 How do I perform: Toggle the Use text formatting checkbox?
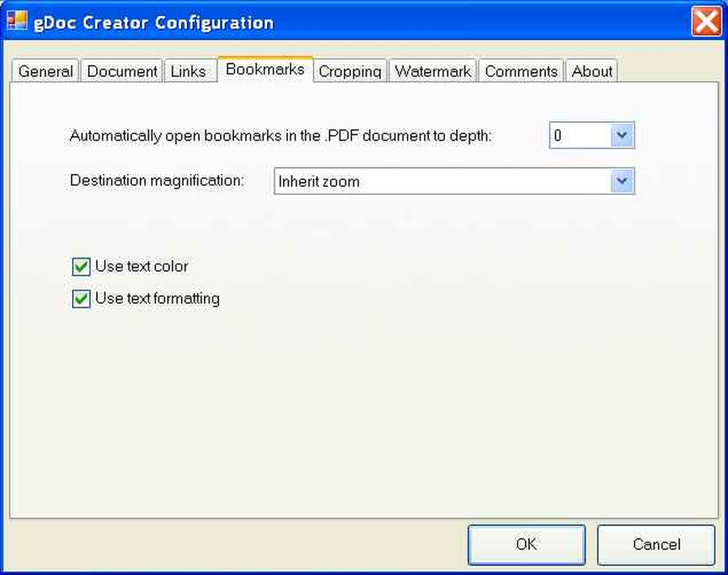pyautogui.click(x=81, y=299)
